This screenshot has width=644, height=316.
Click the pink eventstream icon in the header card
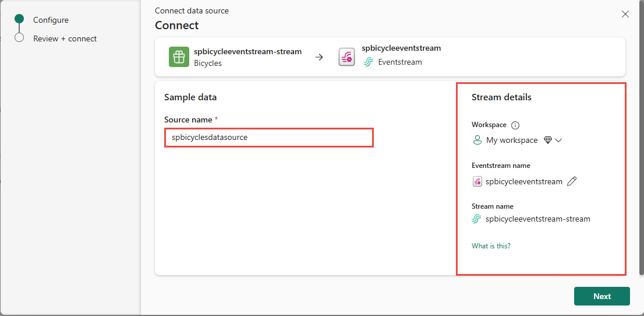(346, 57)
